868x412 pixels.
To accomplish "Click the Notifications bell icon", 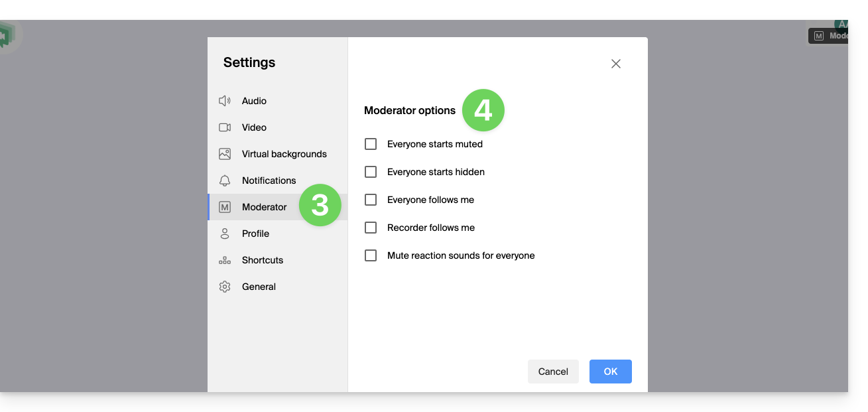I will (x=225, y=180).
